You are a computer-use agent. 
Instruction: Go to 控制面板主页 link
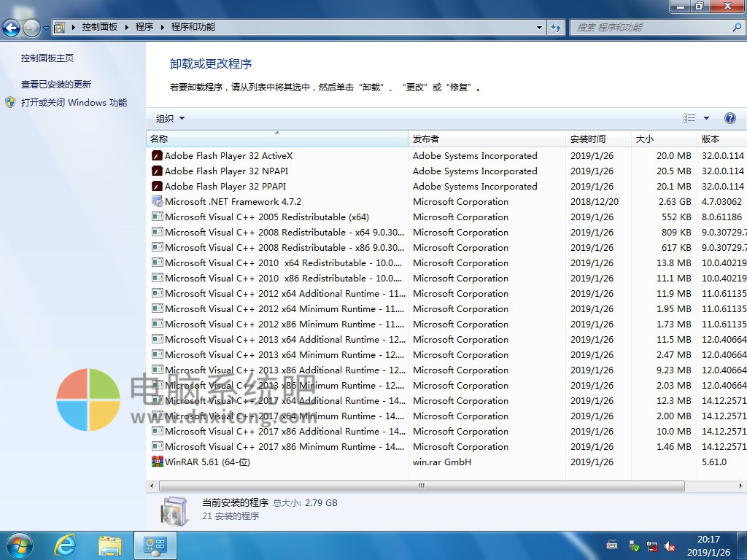pyautogui.click(x=47, y=58)
